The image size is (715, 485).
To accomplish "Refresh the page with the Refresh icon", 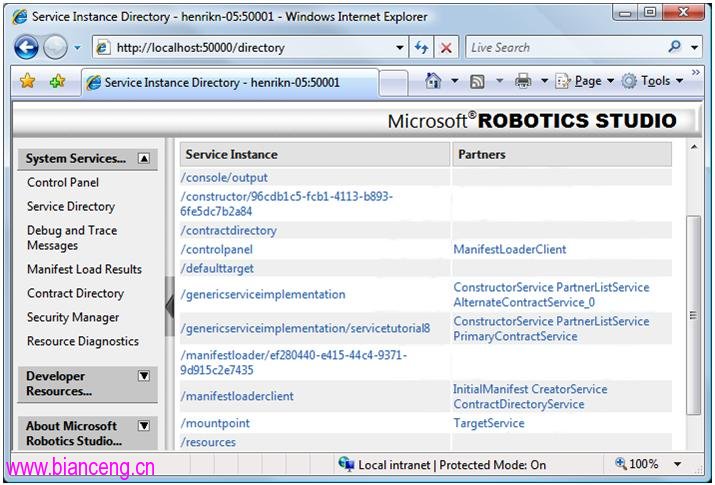I will 421,47.
